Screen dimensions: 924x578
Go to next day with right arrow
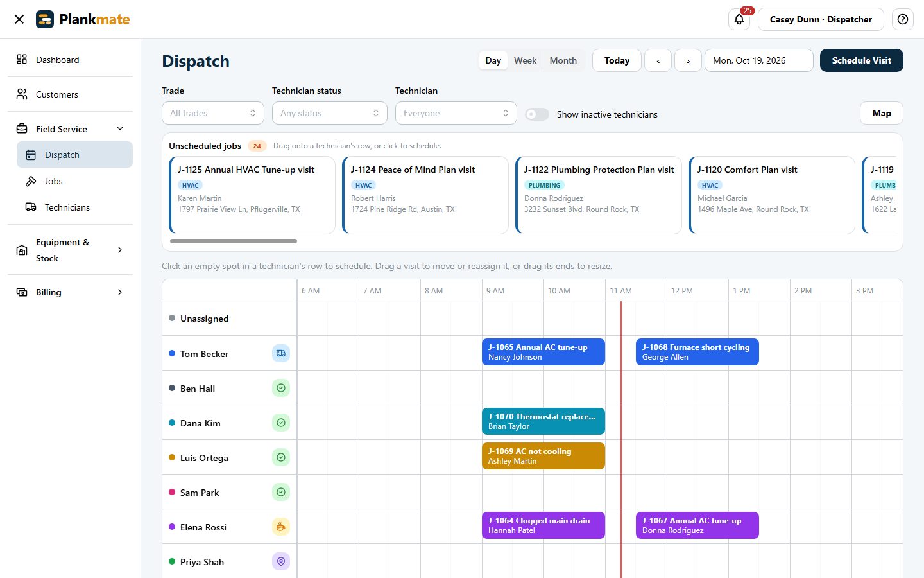[x=688, y=60]
